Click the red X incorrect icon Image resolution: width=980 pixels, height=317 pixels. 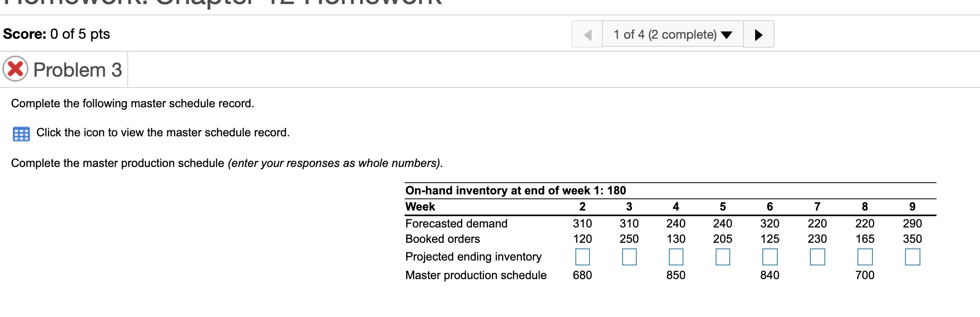(x=15, y=69)
